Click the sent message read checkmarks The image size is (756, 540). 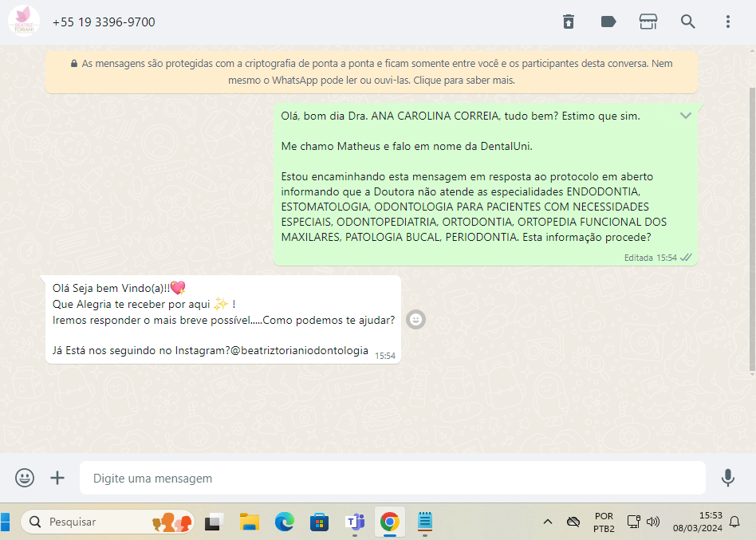pyautogui.click(x=686, y=258)
